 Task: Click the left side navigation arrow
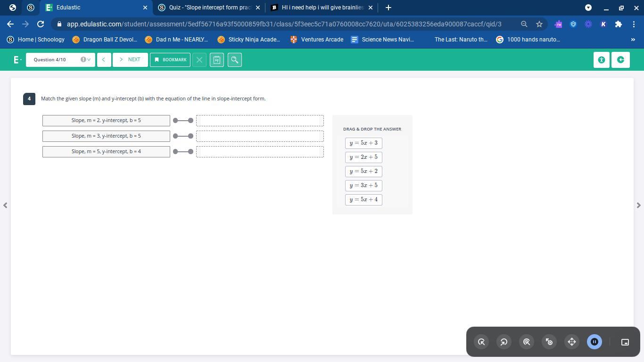click(x=5, y=205)
